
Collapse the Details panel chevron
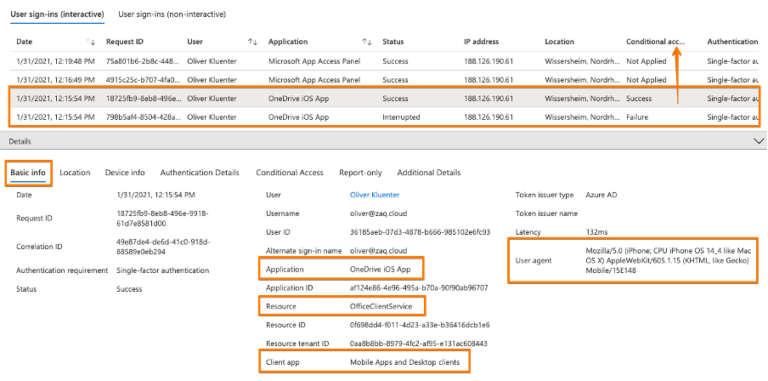759,141
